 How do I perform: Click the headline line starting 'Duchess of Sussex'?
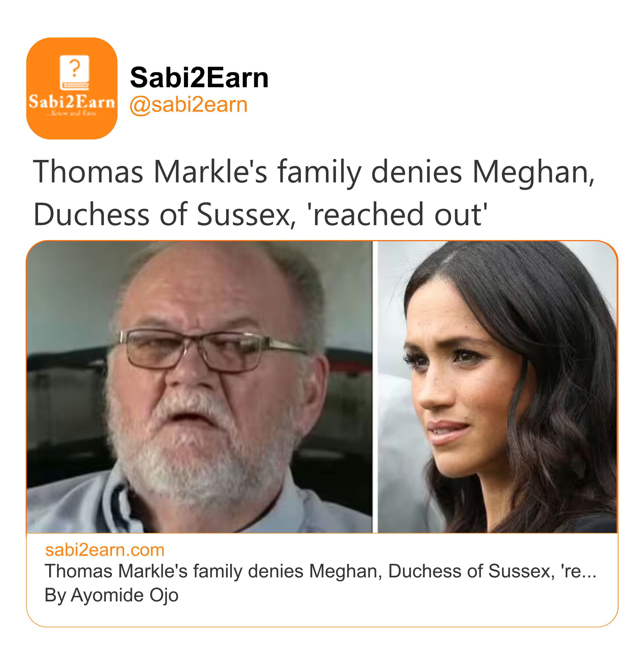coord(260,214)
